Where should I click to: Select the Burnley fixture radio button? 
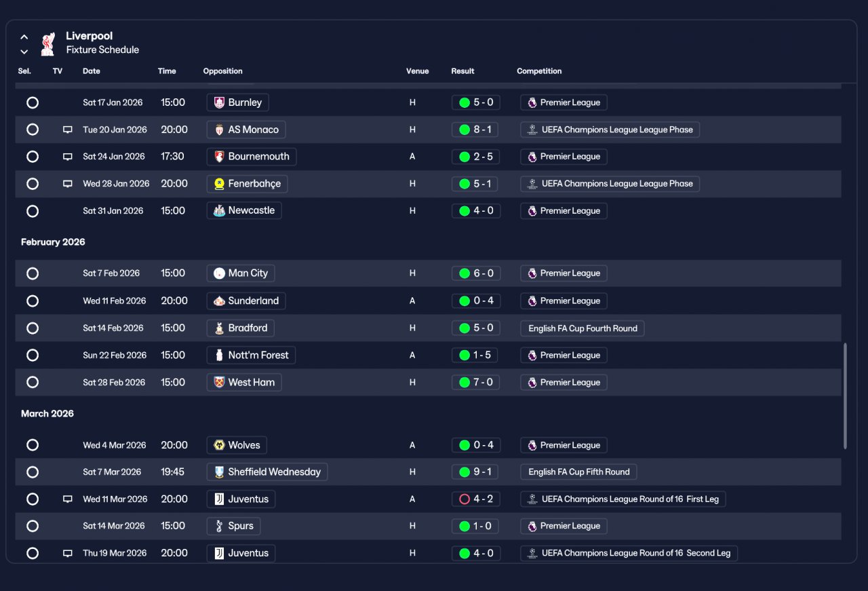[33, 102]
